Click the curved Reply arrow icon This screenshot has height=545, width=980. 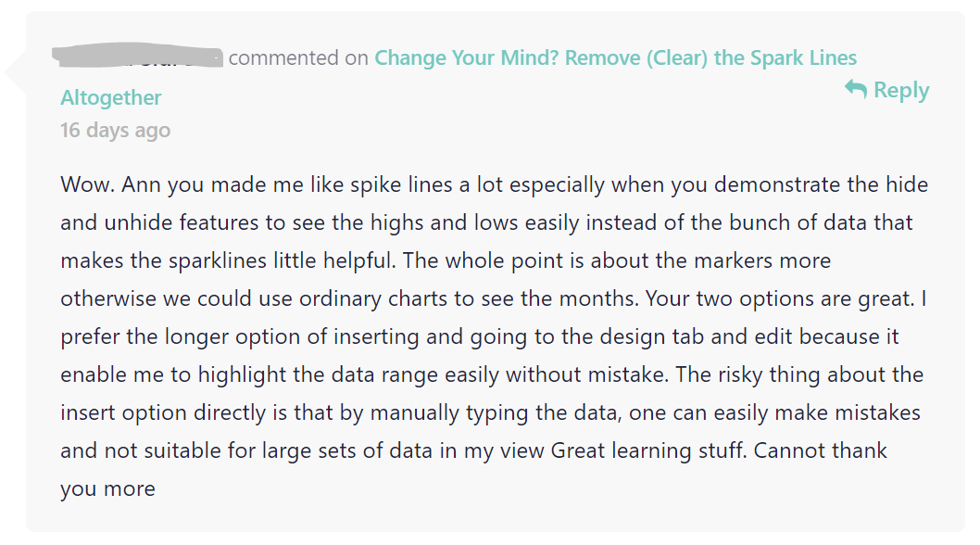856,90
